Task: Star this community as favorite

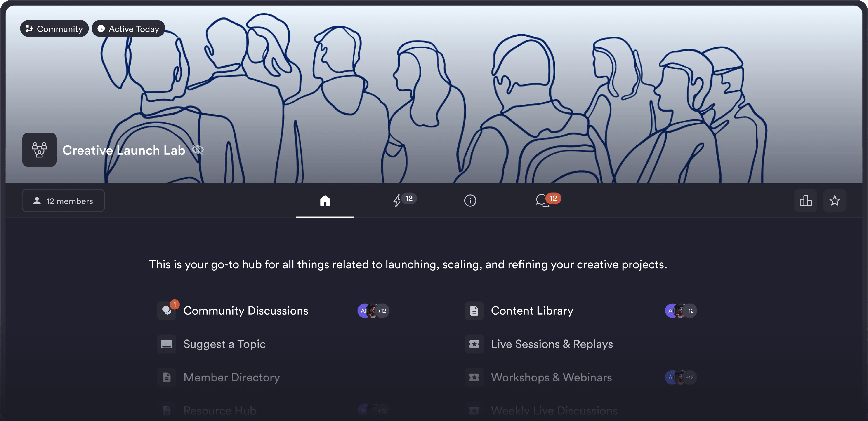Action: click(834, 201)
